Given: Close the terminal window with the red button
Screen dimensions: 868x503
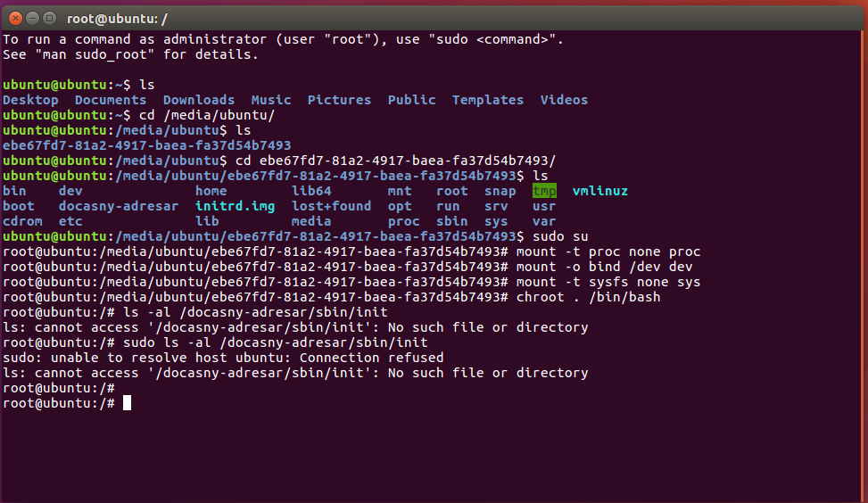Looking at the screenshot, I should (x=15, y=18).
